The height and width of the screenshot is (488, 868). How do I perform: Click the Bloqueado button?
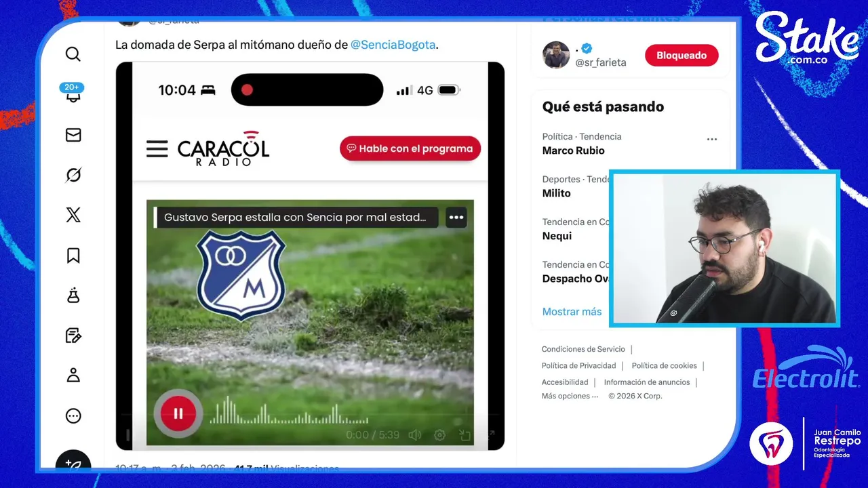coord(682,56)
